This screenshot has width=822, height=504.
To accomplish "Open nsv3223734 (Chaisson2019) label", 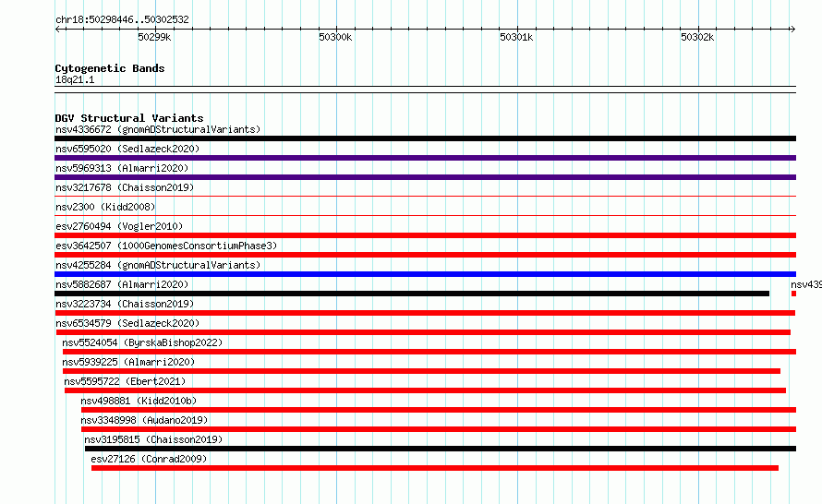I will pos(125,304).
